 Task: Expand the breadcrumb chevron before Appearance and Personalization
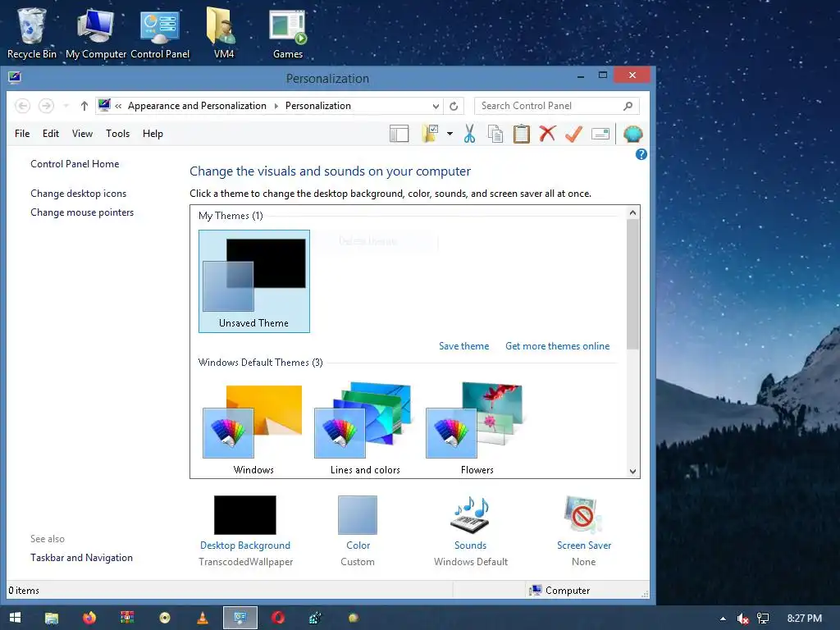pos(118,106)
